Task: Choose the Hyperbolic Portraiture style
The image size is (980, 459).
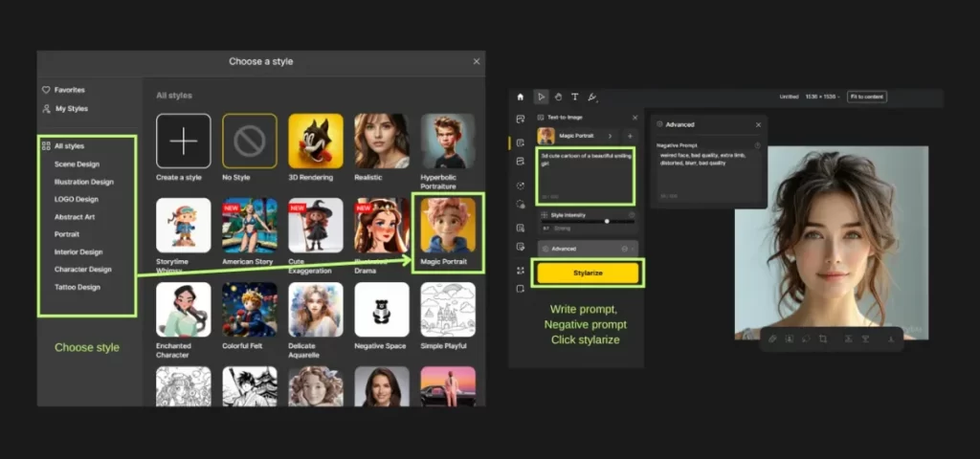Action: (448, 142)
